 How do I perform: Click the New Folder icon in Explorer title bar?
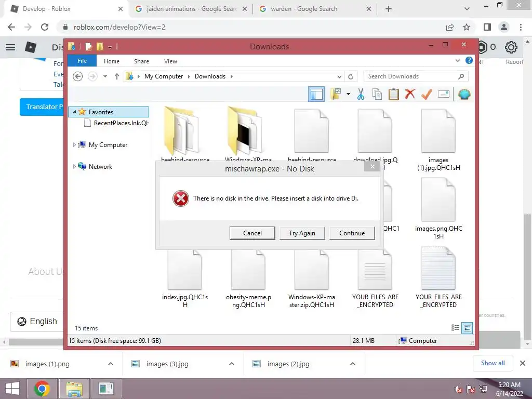100,46
